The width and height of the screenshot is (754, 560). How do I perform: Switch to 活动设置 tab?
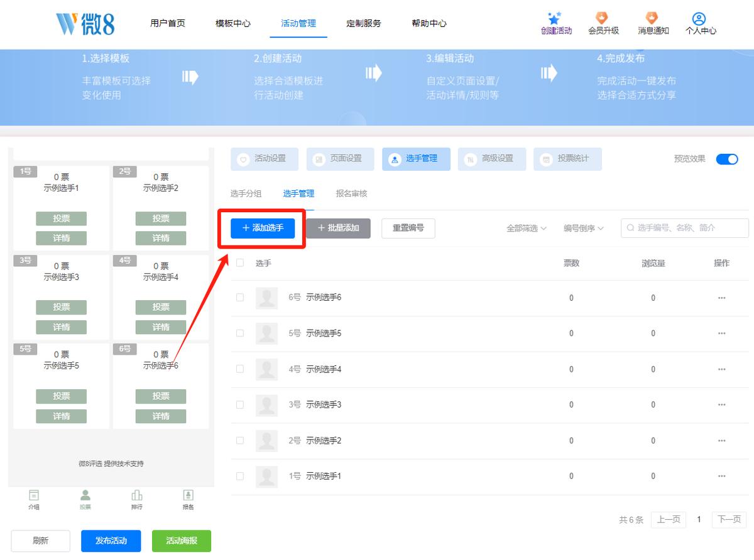(265, 159)
